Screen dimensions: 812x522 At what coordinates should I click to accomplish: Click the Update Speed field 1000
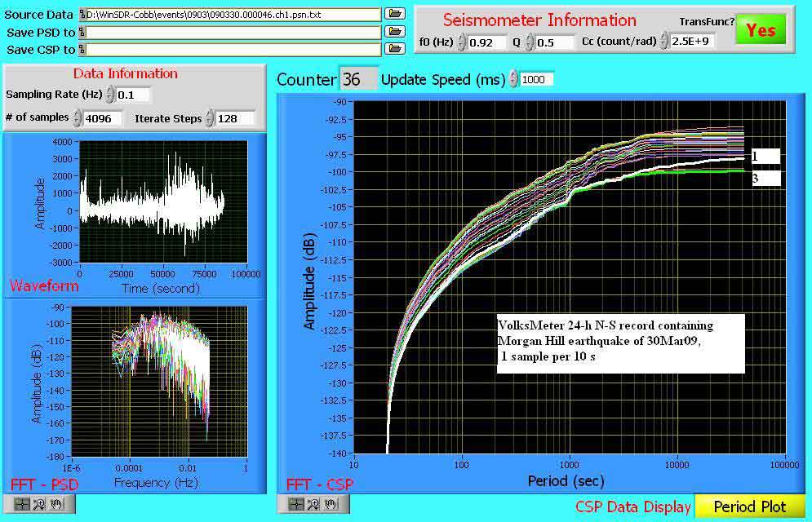pyautogui.click(x=536, y=79)
